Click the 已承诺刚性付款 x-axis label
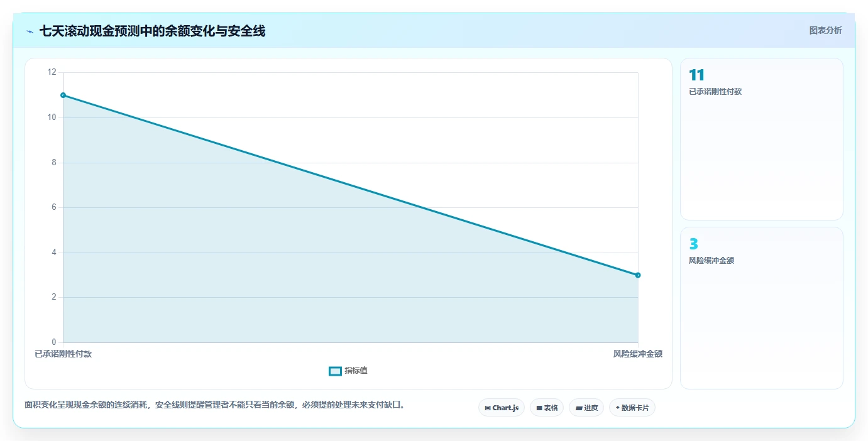 pos(63,354)
